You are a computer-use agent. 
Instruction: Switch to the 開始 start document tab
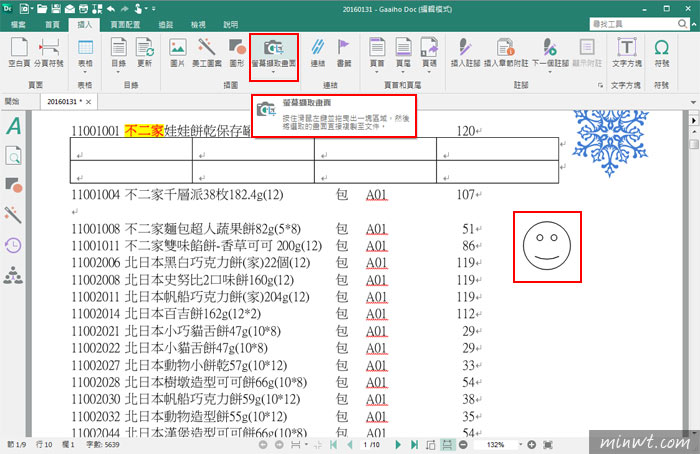tap(12, 102)
